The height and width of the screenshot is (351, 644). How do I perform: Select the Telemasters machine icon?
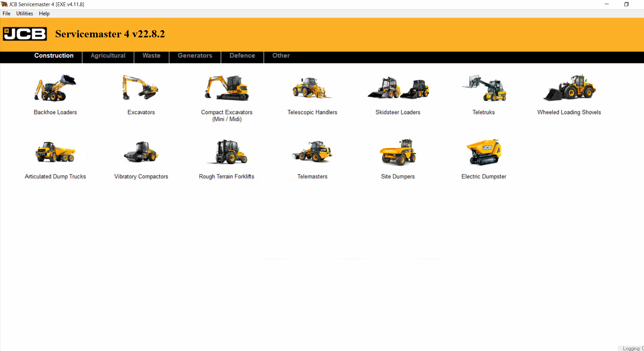click(x=312, y=152)
